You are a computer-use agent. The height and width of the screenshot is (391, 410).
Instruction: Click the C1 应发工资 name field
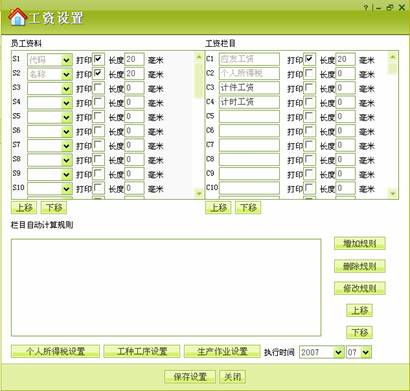249,59
